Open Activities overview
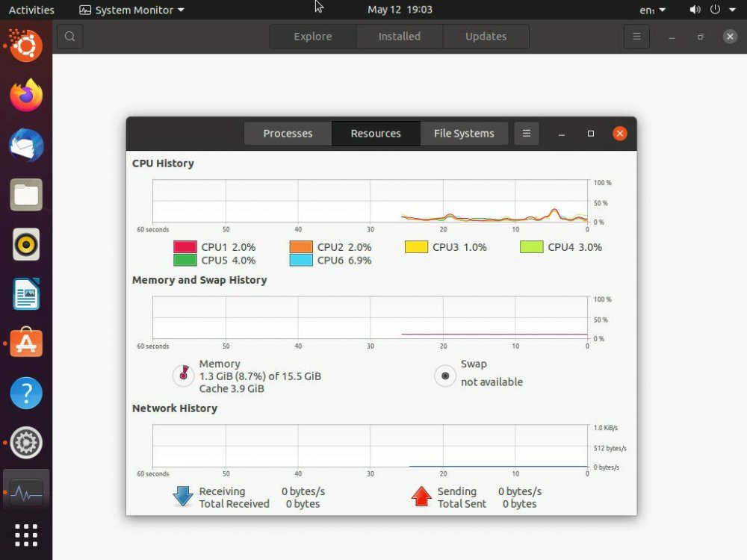The width and height of the screenshot is (747, 560). click(x=31, y=10)
